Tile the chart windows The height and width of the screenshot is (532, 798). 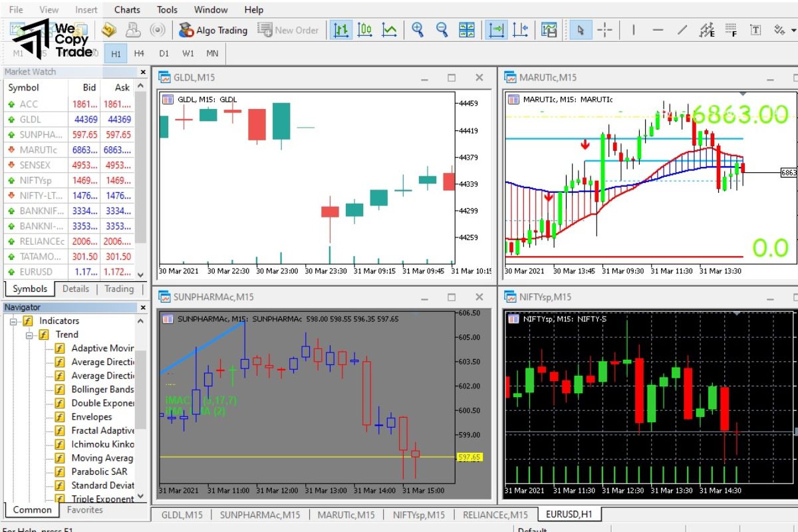tap(466, 30)
